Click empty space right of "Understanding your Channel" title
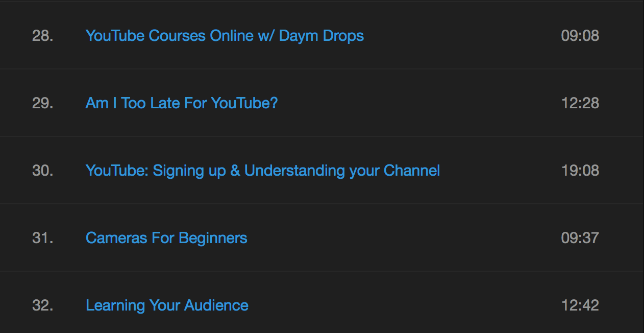Viewport: 644px width, 333px height. [500, 171]
